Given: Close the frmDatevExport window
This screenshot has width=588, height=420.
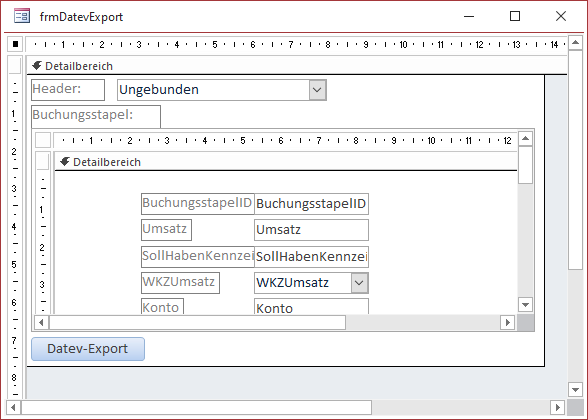Looking at the screenshot, I should pos(561,16).
